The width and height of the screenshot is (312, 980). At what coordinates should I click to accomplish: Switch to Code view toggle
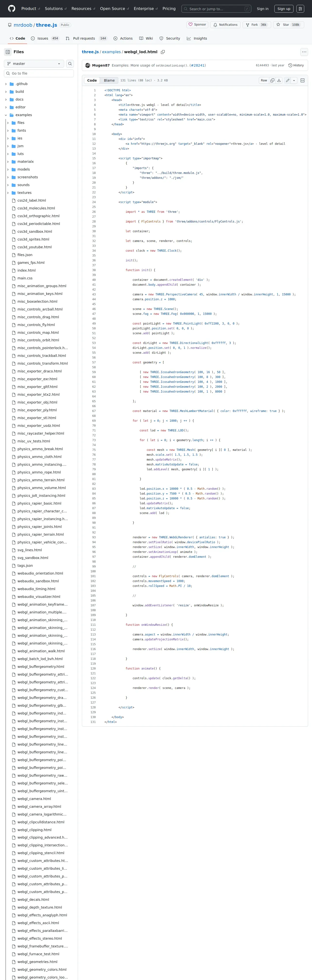coord(92,80)
